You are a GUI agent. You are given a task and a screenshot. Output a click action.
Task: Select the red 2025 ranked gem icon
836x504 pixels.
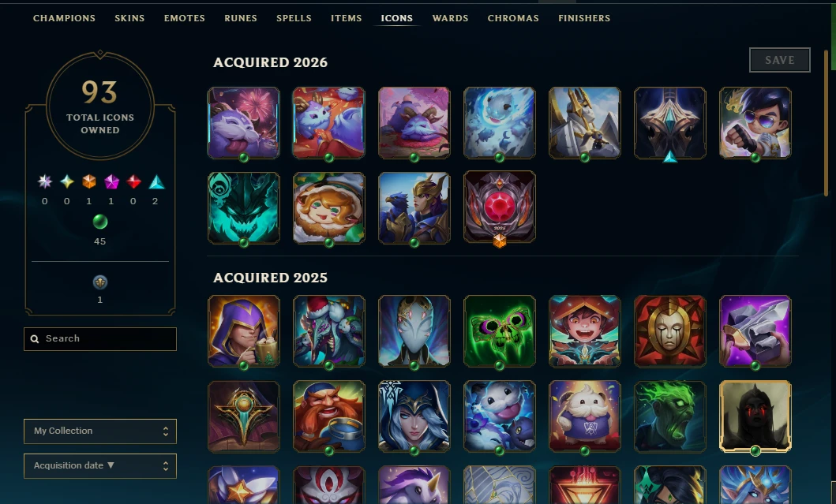(500, 207)
